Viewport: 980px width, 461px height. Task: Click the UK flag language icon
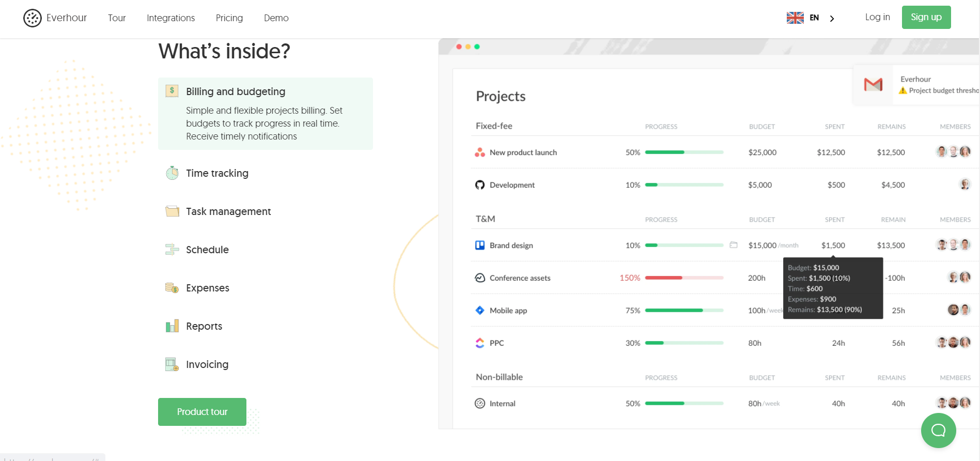coord(795,18)
